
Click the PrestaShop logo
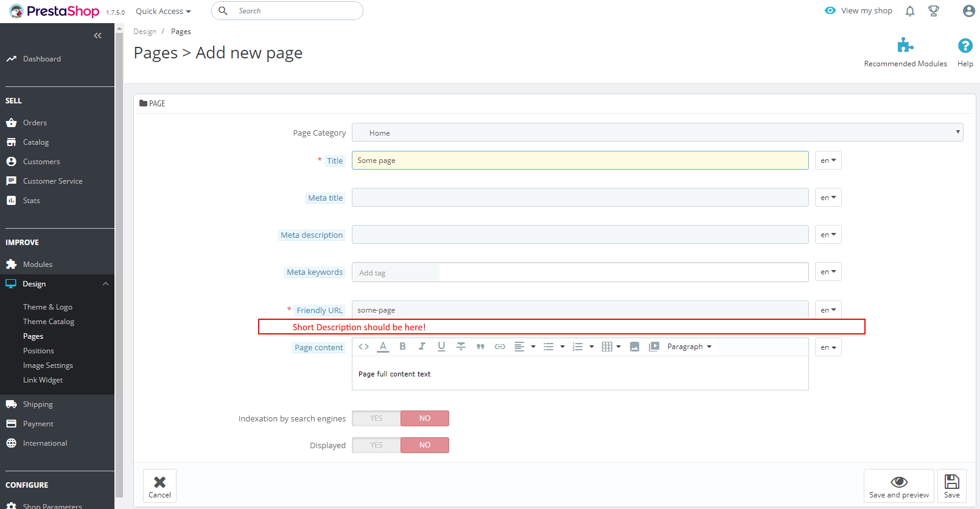click(x=54, y=11)
